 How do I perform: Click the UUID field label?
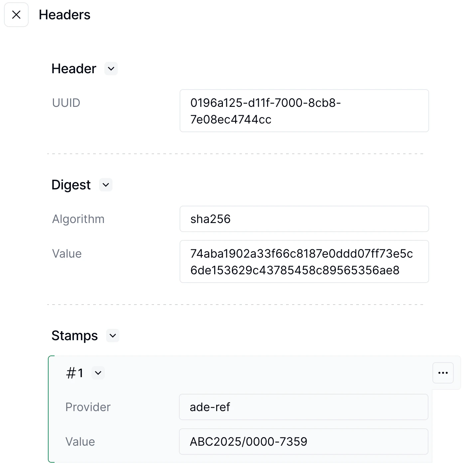[66, 103]
